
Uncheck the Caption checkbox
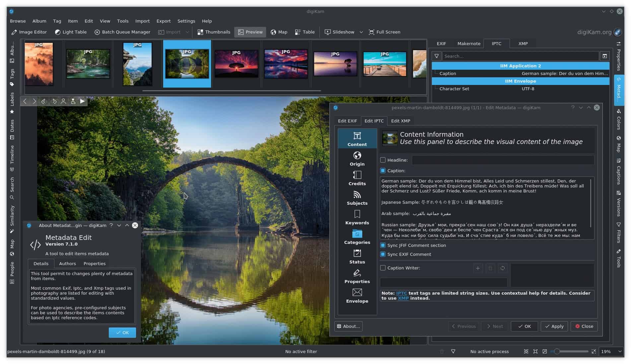[x=383, y=171]
